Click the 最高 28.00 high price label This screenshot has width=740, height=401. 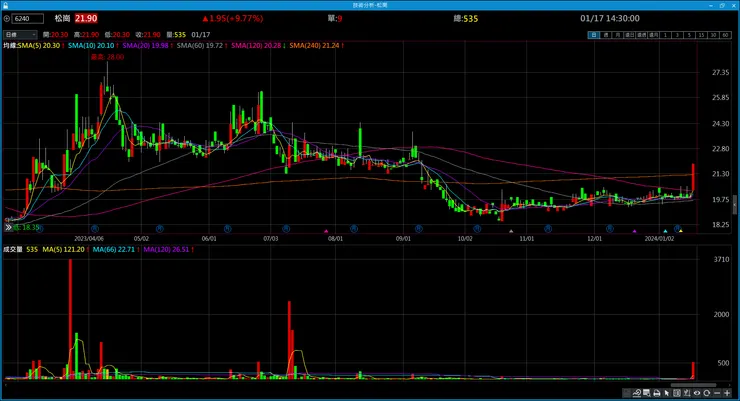click(x=108, y=57)
